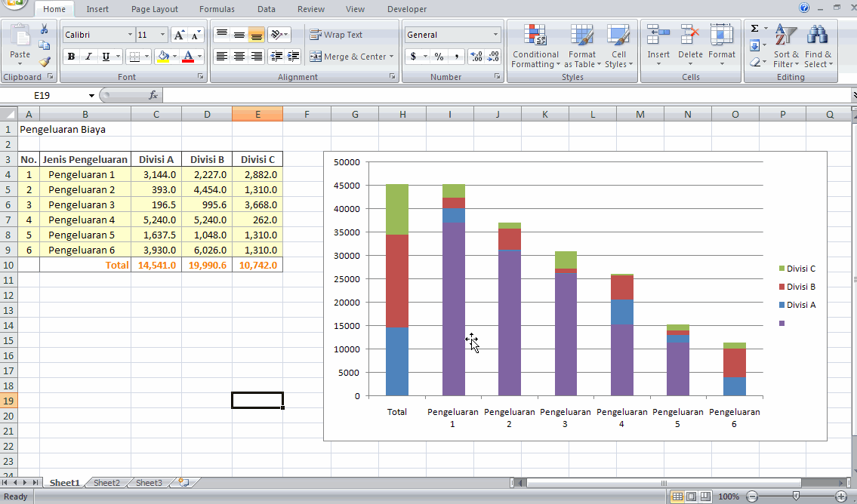Click the Fill down icon
857x504 pixels.
coord(755,45)
